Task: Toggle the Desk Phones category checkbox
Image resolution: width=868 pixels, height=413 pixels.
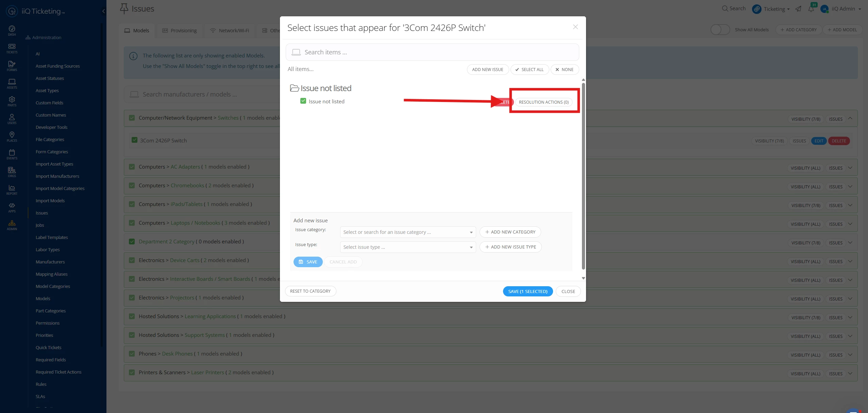Action: click(x=132, y=354)
